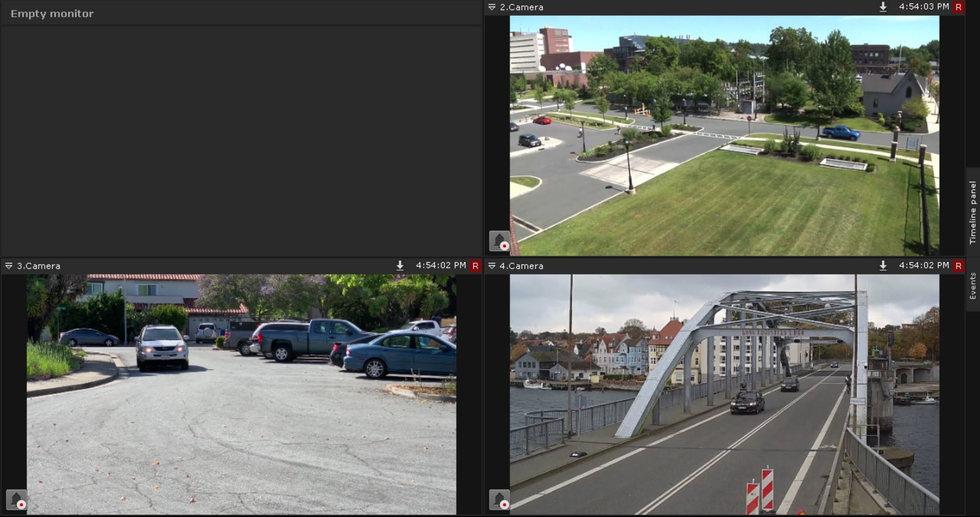The image size is (980, 517).
Task: Click the alarm bell icon on Camera 2
Action: [499, 241]
